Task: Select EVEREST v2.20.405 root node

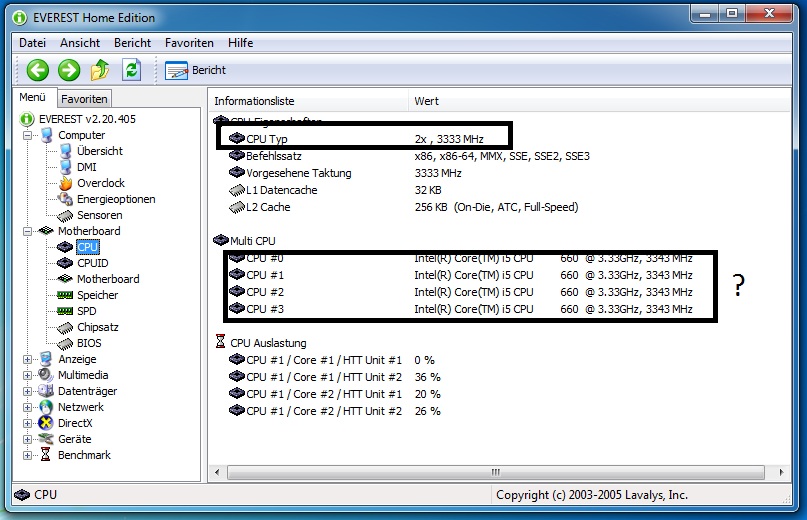Action: pyautogui.click(x=87, y=119)
